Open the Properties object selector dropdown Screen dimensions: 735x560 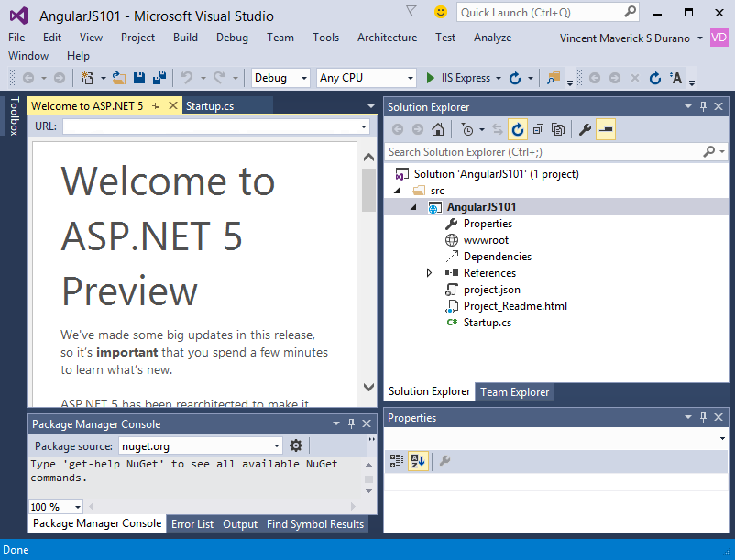pos(722,439)
